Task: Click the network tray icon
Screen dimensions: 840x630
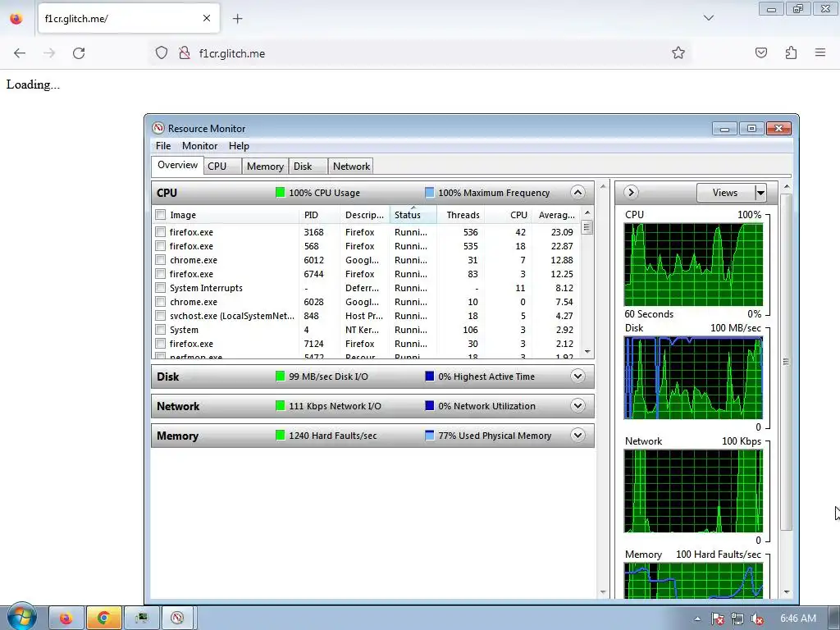Action: [x=737, y=619]
